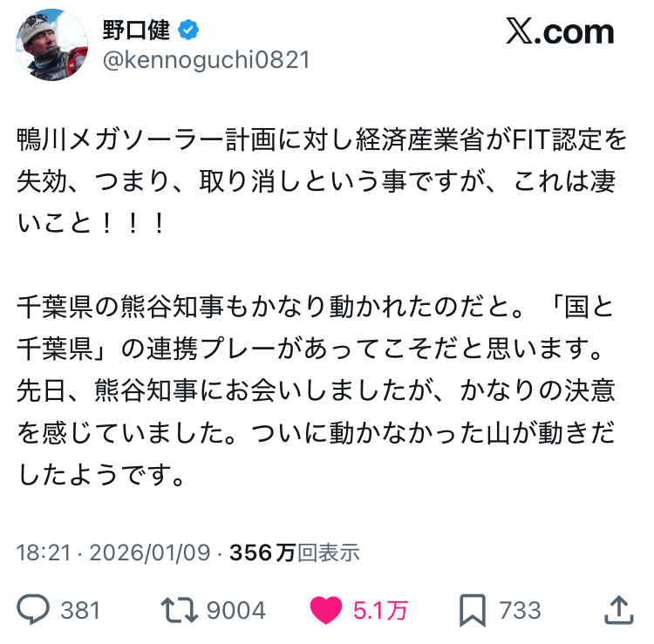This screenshot has height=644, width=654.
Task: Click the 野口健 display name
Action: coord(136,30)
